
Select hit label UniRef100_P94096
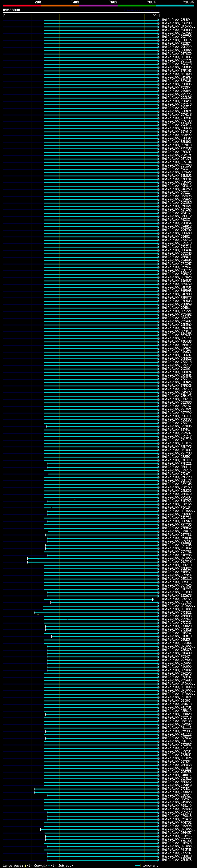click(x=177, y=260)
